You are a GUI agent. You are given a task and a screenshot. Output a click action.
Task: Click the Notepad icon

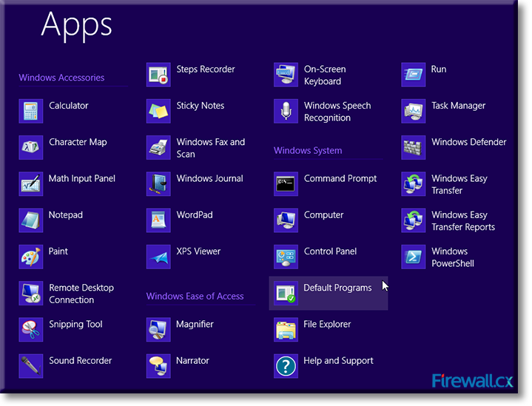point(31,220)
